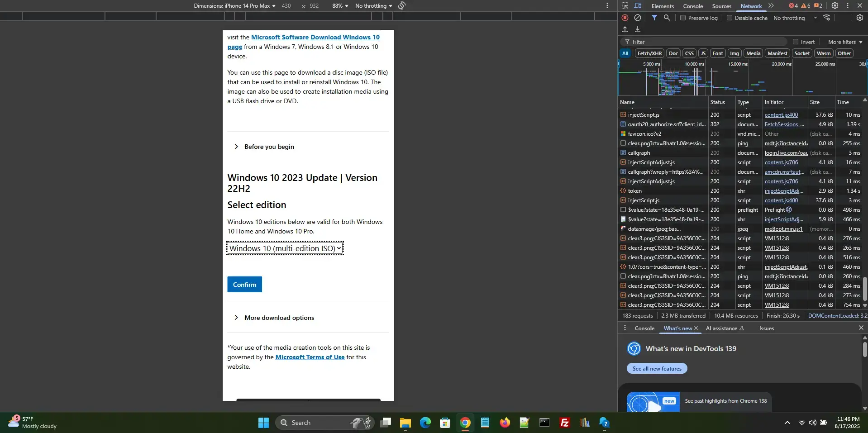Toggle the device toolbar icon
868x433 pixels.
pyautogui.click(x=638, y=6)
